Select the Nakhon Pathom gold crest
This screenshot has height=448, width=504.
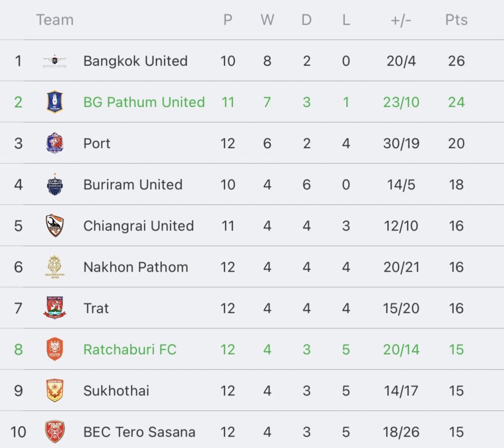pyautogui.click(x=55, y=267)
